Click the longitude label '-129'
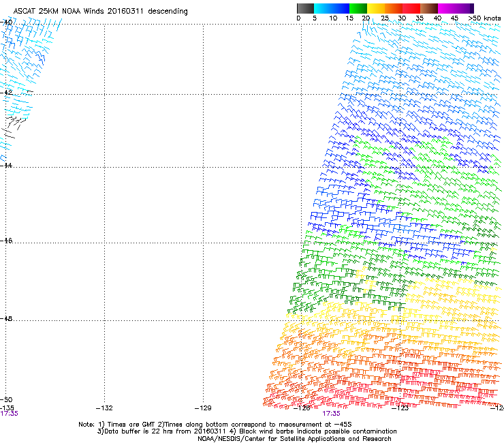504x443 pixels. point(203,408)
